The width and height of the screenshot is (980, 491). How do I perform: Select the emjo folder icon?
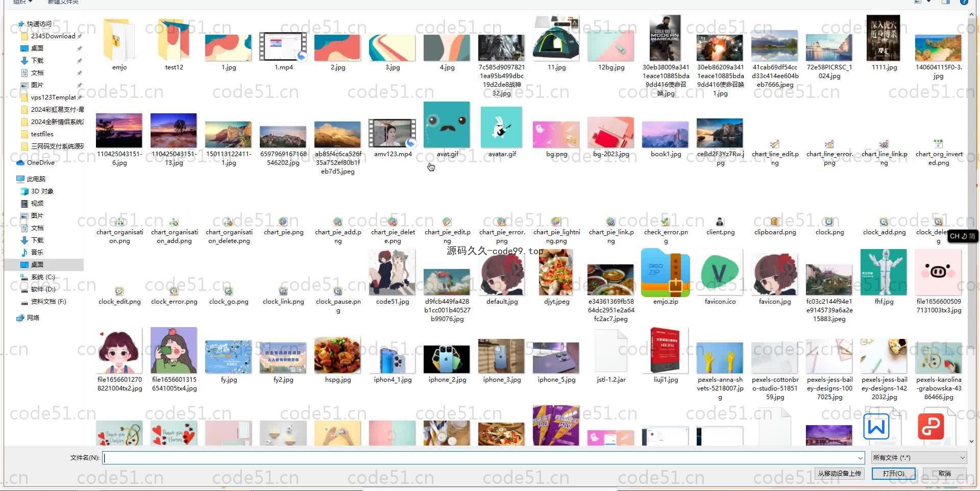point(119,40)
